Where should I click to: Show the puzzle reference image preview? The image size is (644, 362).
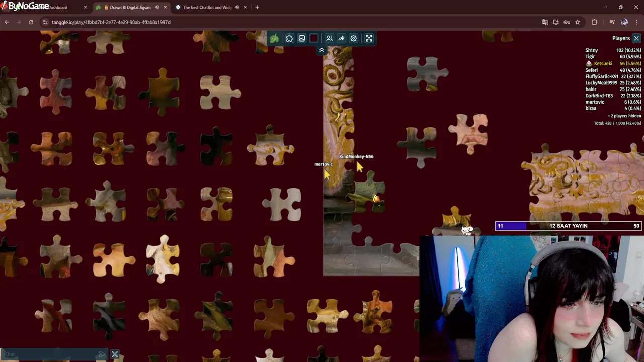pos(302,38)
